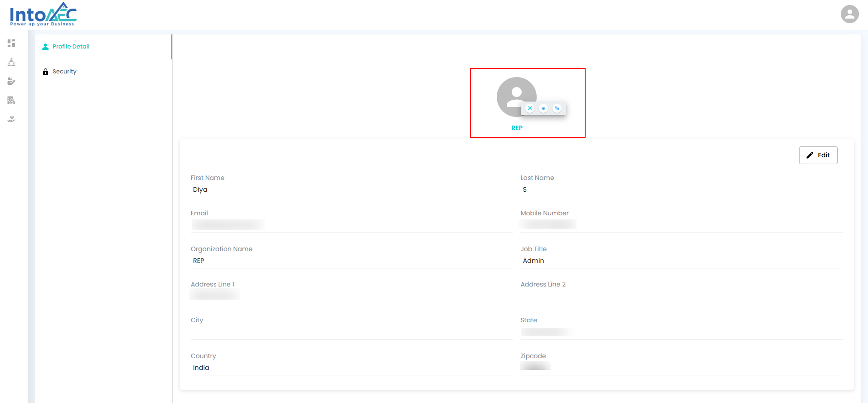
Task: Click the First Name field with Diya
Action: tap(352, 190)
